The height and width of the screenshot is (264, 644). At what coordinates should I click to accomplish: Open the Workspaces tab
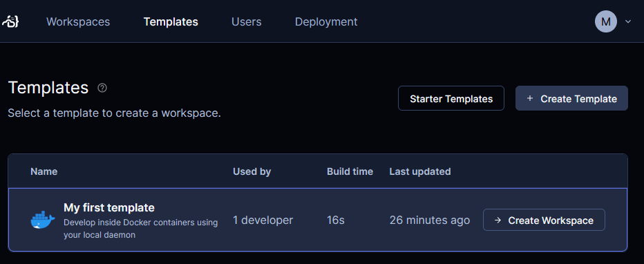click(x=78, y=21)
